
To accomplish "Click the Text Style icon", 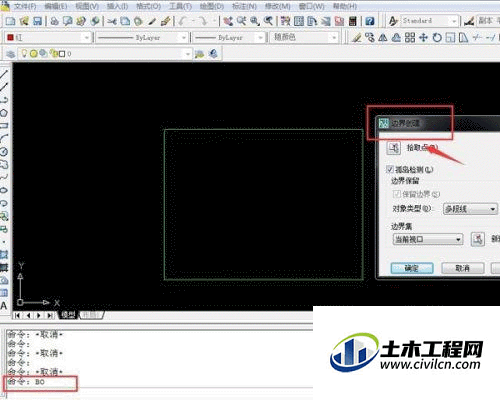I will click(x=393, y=21).
